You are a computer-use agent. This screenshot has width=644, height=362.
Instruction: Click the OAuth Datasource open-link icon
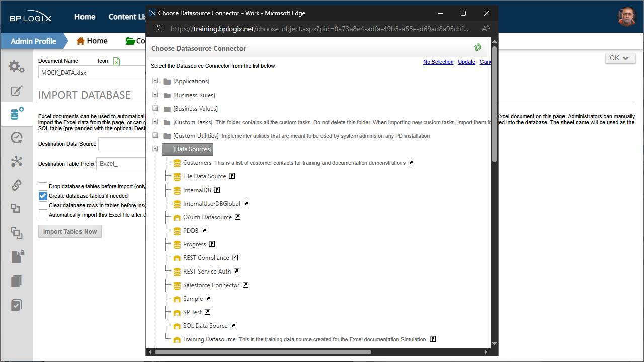[238, 217]
